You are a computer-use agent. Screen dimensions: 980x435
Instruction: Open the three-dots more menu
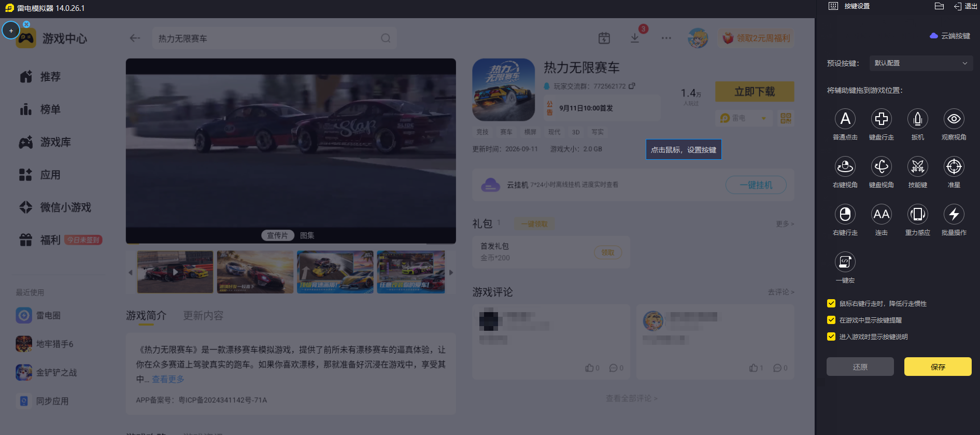(666, 38)
